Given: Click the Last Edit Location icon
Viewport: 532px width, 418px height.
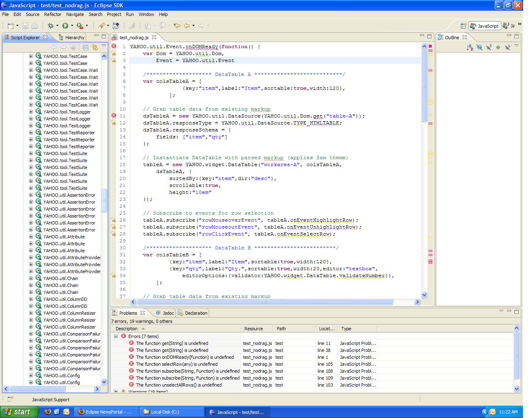Looking at the screenshot, I should click(177, 26).
